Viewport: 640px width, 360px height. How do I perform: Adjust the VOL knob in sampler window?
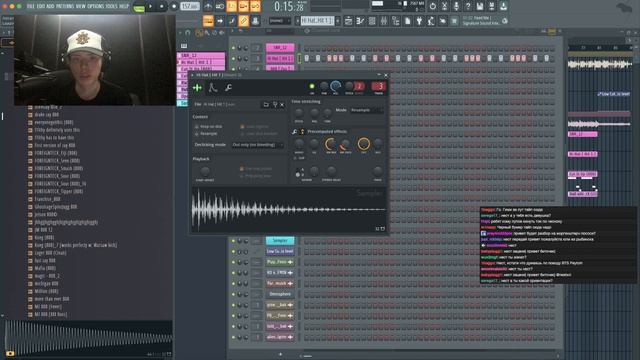[x=336, y=86]
